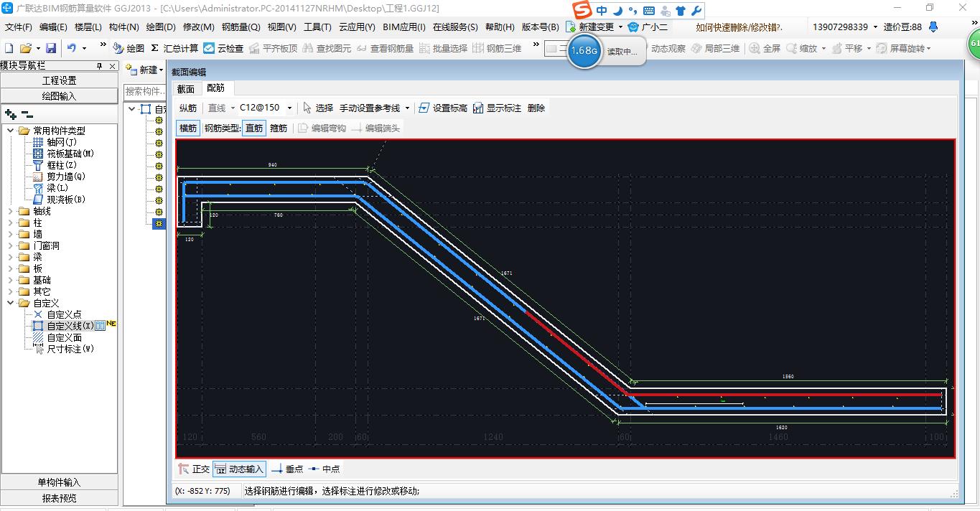Open the 绘图 drawing tool
The image size is (980, 511).
pos(129,48)
